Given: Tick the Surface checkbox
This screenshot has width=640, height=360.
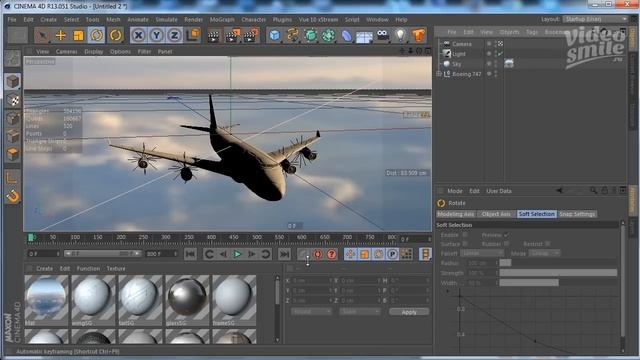Looking at the screenshot, I should [465, 244].
